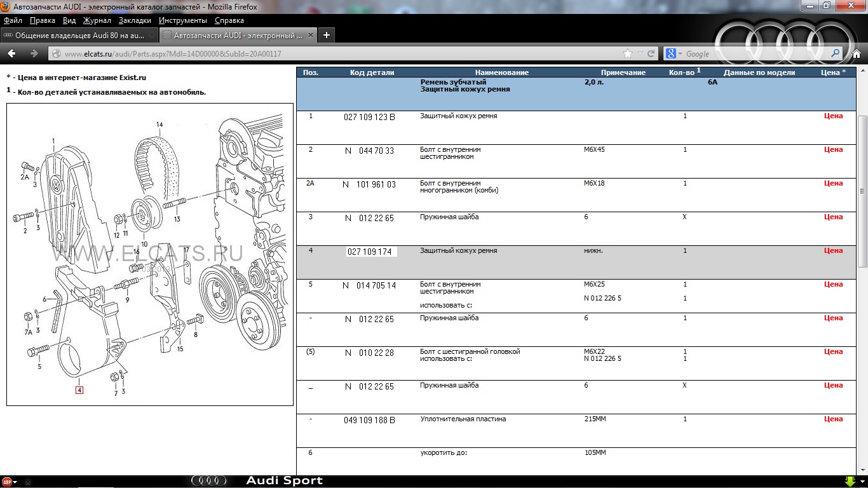Click Цена link for part 027 109 123 B

tap(833, 116)
